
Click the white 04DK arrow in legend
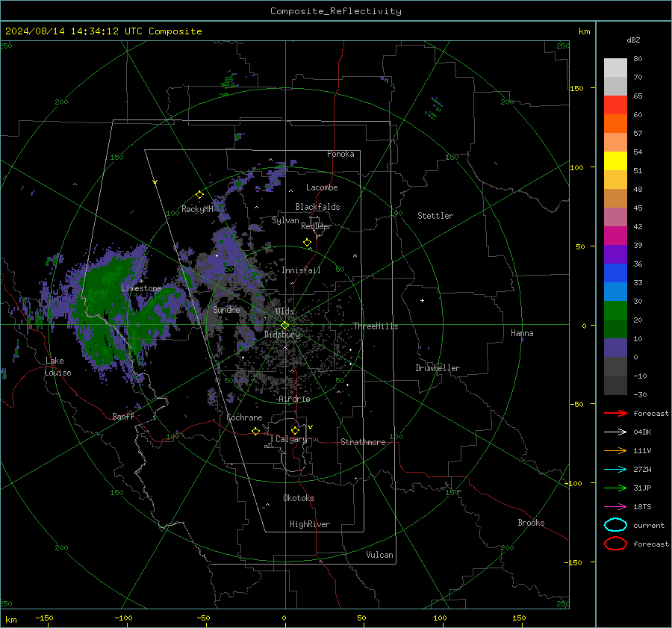click(x=615, y=432)
